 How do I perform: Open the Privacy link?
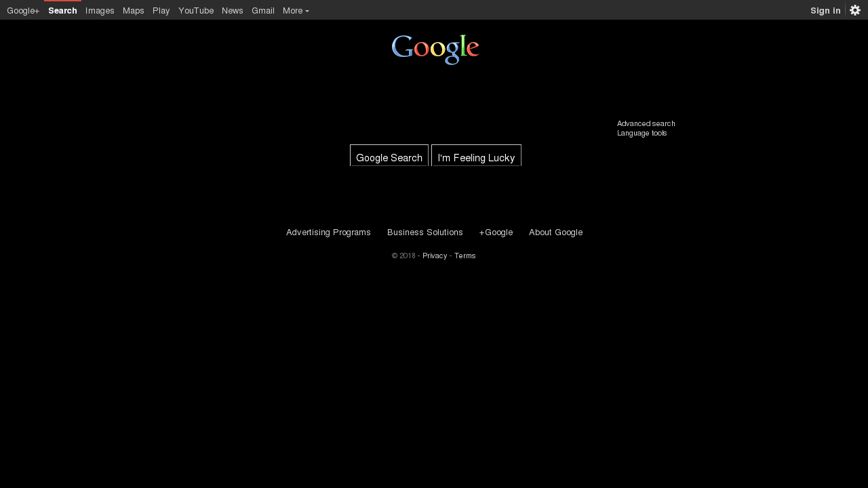[435, 256]
